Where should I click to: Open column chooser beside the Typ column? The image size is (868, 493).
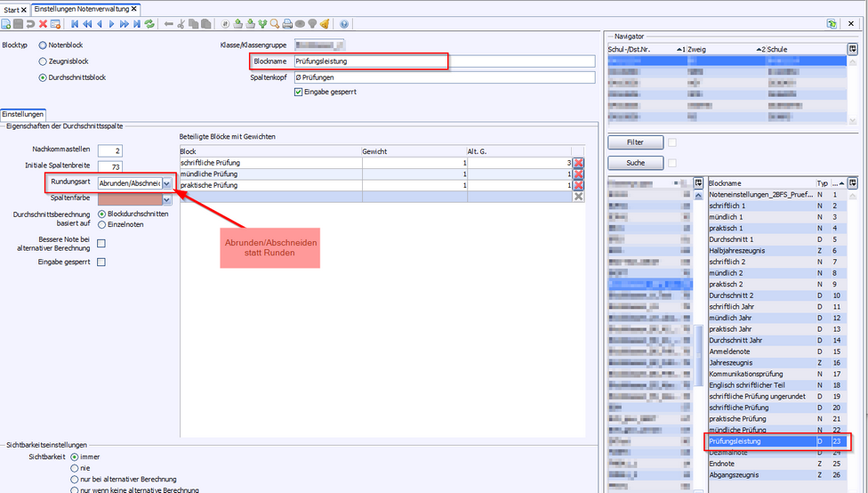[853, 182]
